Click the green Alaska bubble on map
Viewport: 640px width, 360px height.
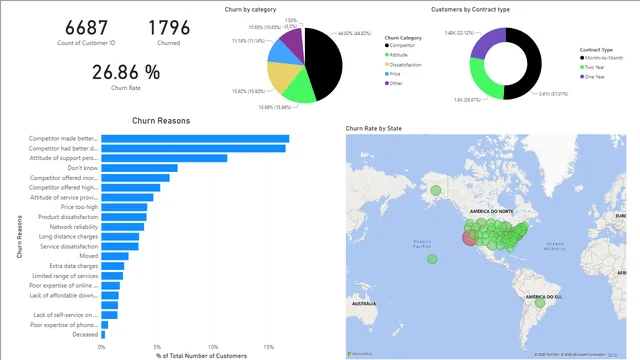click(x=436, y=191)
